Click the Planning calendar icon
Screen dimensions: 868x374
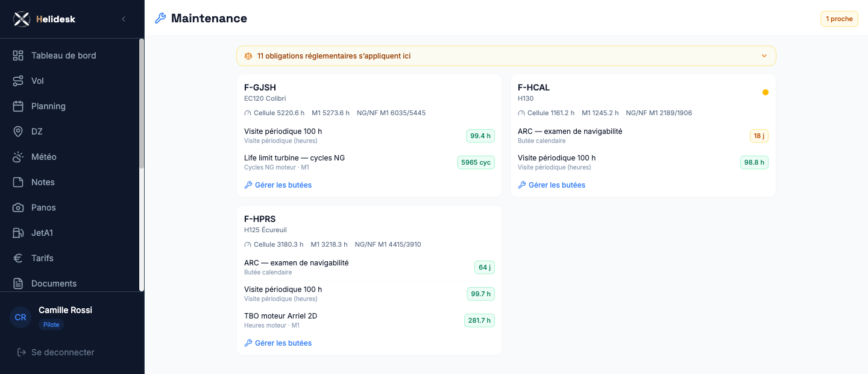pos(18,106)
